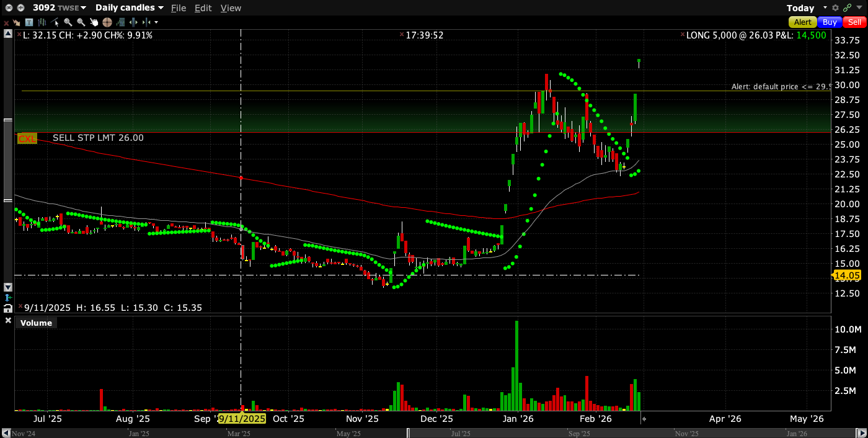Viewport: 868px width, 438px height.
Task: Click the blue Buy button
Action: click(830, 22)
